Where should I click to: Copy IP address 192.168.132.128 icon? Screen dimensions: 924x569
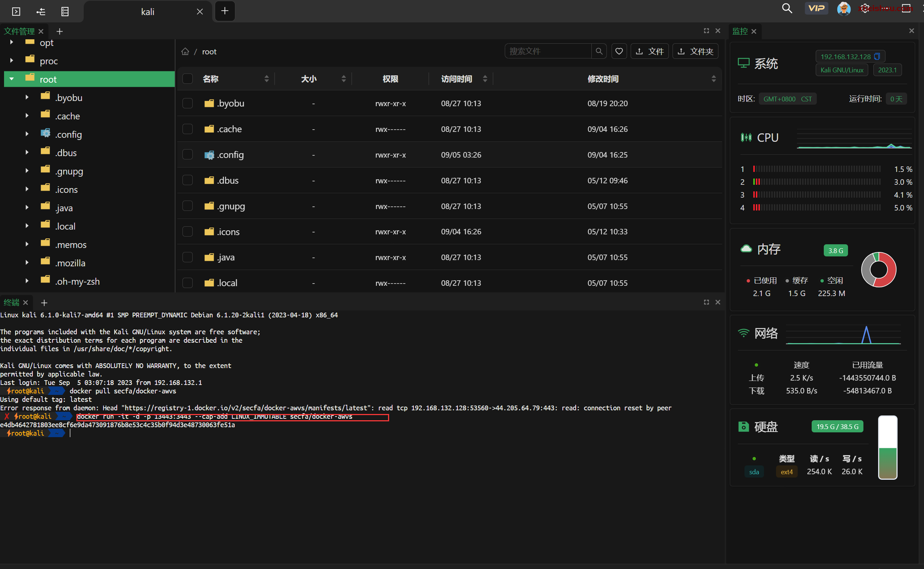pyautogui.click(x=877, y=57)
